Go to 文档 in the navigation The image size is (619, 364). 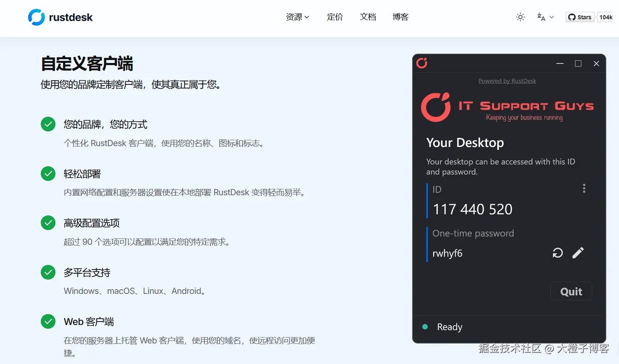[x=368, y=17]
